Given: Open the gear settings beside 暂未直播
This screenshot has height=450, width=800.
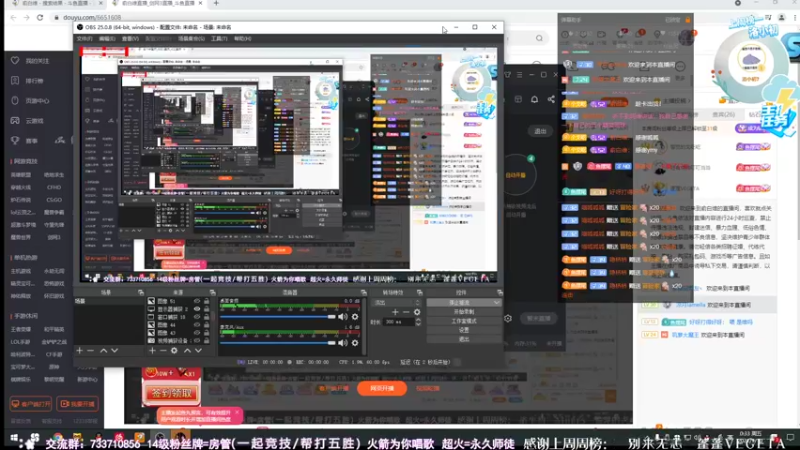Looking at the screenshot, I should (508, 318).
